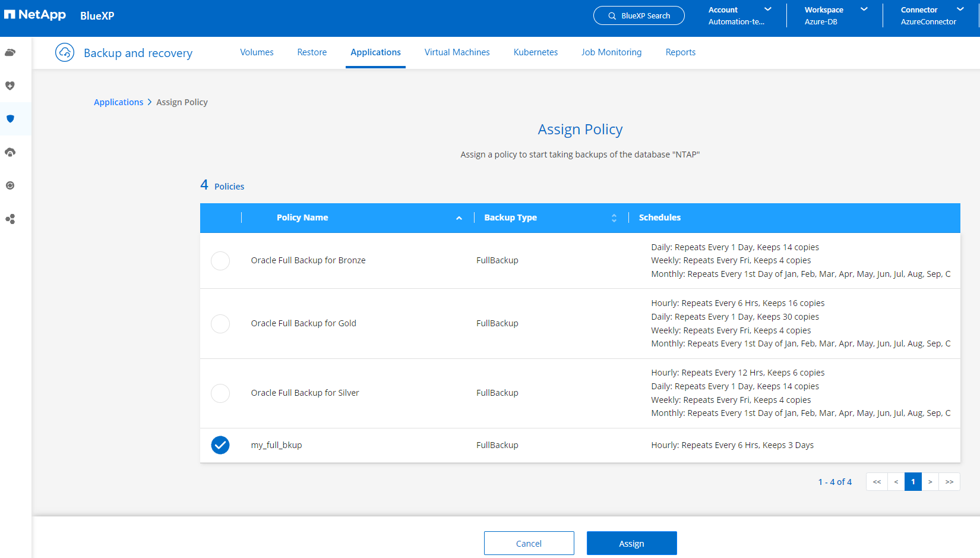The image size is (980, 558).
Task: Click the Mobility sync icon in sidebar
Action: point(10,185)
